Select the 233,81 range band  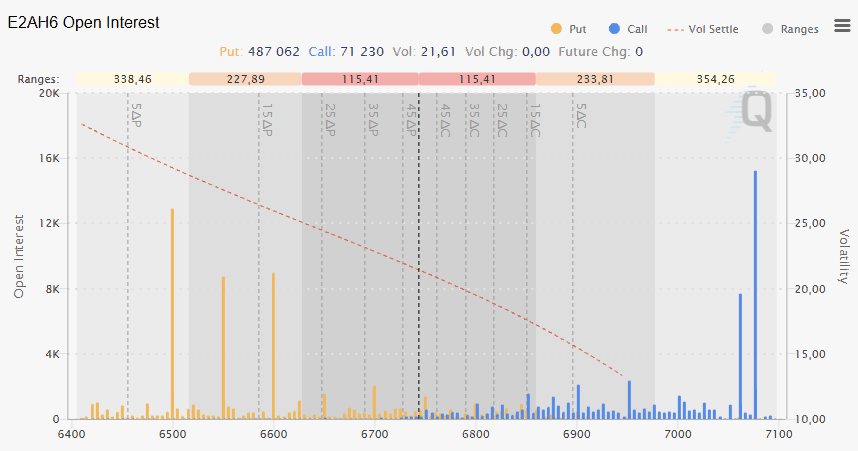pyautogui.click(x=595, y=78)
